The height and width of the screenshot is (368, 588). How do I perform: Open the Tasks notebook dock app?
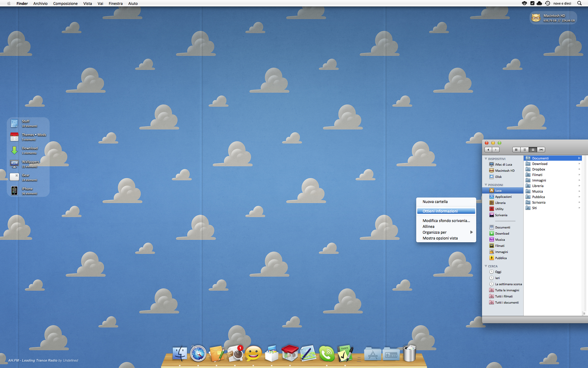tap(345, 354)
